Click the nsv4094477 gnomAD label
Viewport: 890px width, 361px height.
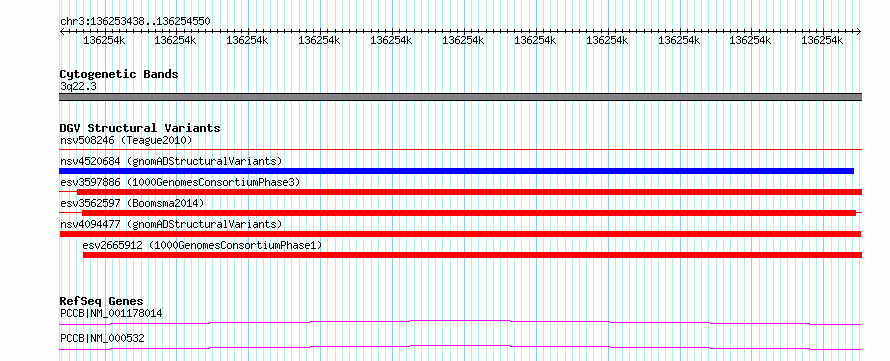point(171,224)
